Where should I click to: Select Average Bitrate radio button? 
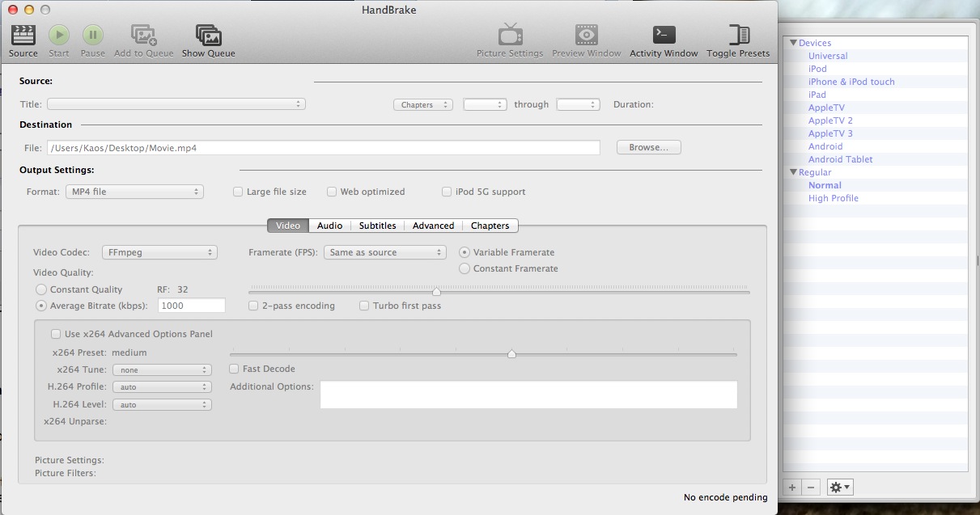coord(41,306)
